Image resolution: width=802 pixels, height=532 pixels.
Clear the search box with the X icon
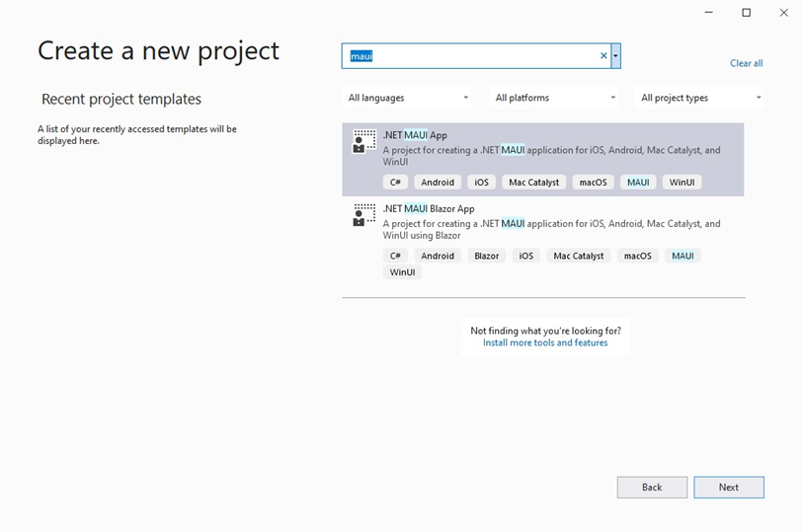pyautogui.click(x=603, y=55)
